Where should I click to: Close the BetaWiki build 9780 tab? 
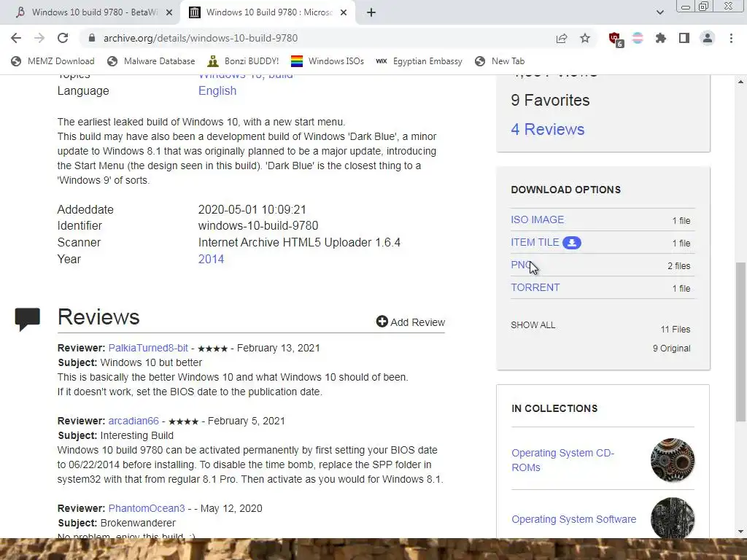pos(169,13)
